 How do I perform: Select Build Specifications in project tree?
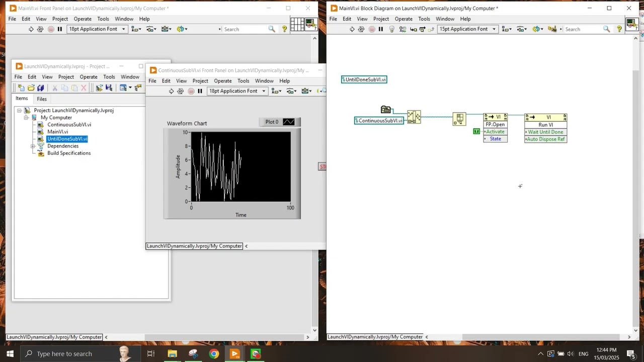pos(69,153)
